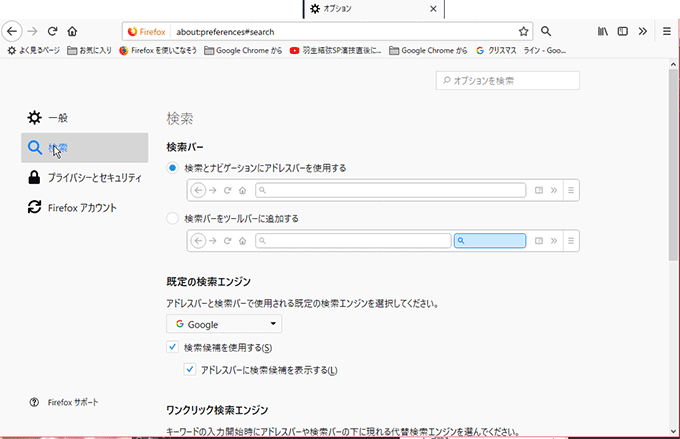The image size is (680, 439).
Task: Open first Google Chrome から bookmark folder
Action: (243, 50)
